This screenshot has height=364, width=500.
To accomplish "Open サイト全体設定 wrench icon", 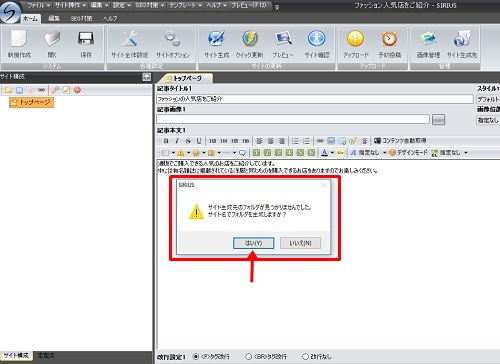I will coord(129,39).
